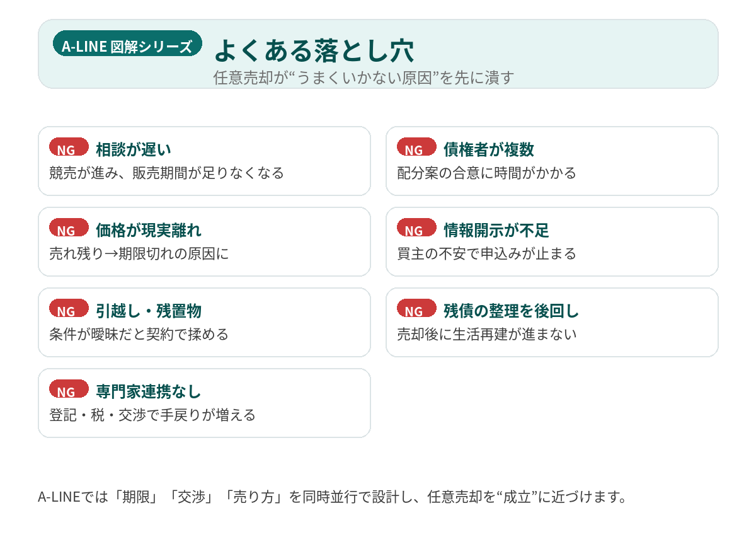Click the subtitle about 任意売却 causes
Image resolution: width=756 pixels, height=542 pixels.
[364, 78]
